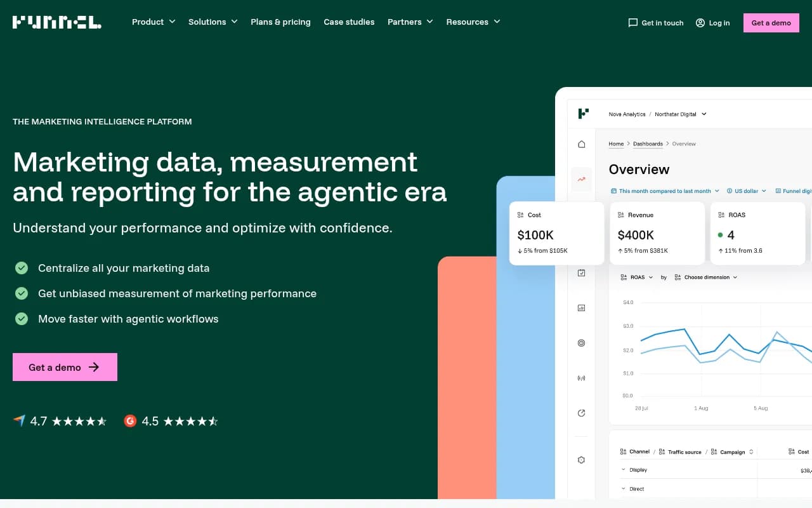
Task: Click the icon beside Traffic source header
Action: [x=662, y=451]
